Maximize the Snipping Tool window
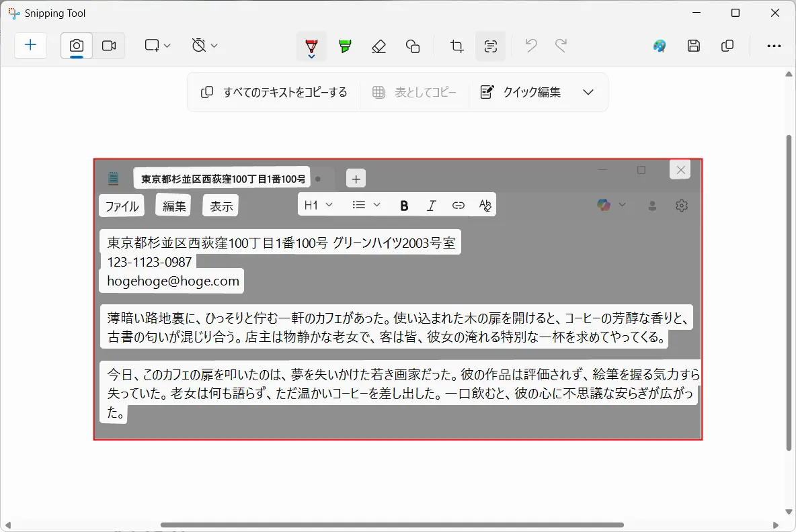The width and height of the screenshot is (796, 532). [735, 13]
